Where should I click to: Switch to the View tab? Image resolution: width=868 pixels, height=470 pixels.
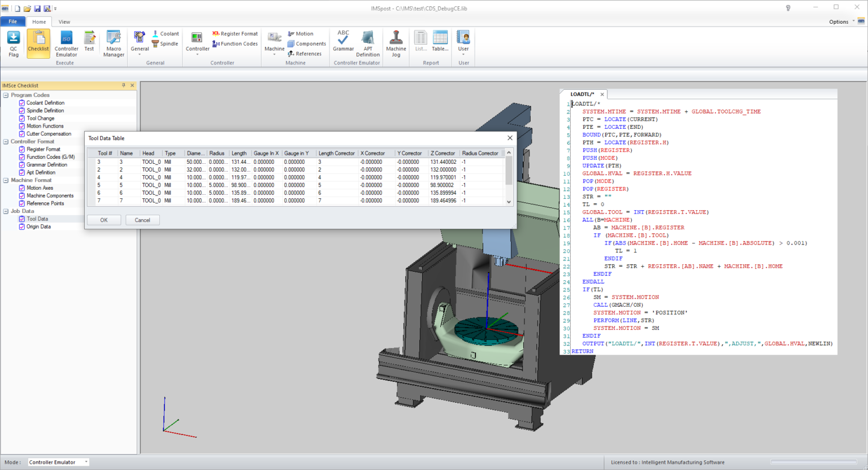tap(64, 21)
